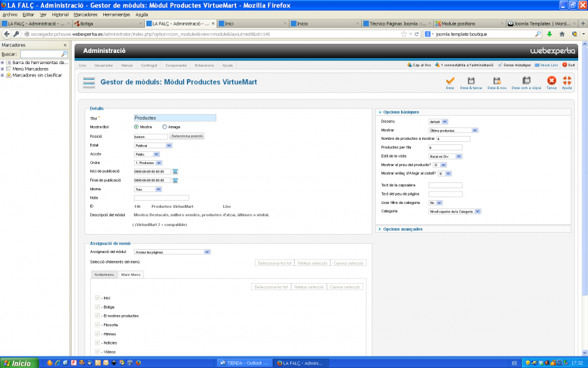Click the Surt logout icon
The width and height of the screenshot is (588, 368).
(x=564, y=65)
